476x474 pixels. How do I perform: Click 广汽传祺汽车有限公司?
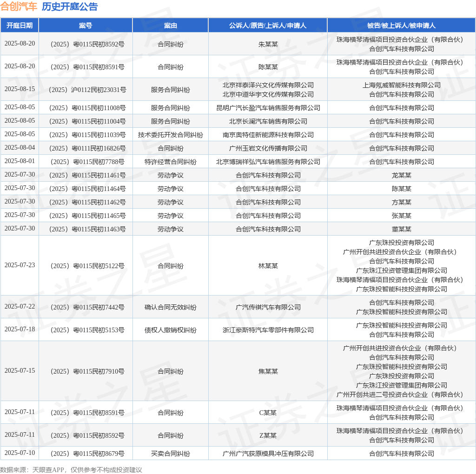pyautogui.click(x=268, y=307)
